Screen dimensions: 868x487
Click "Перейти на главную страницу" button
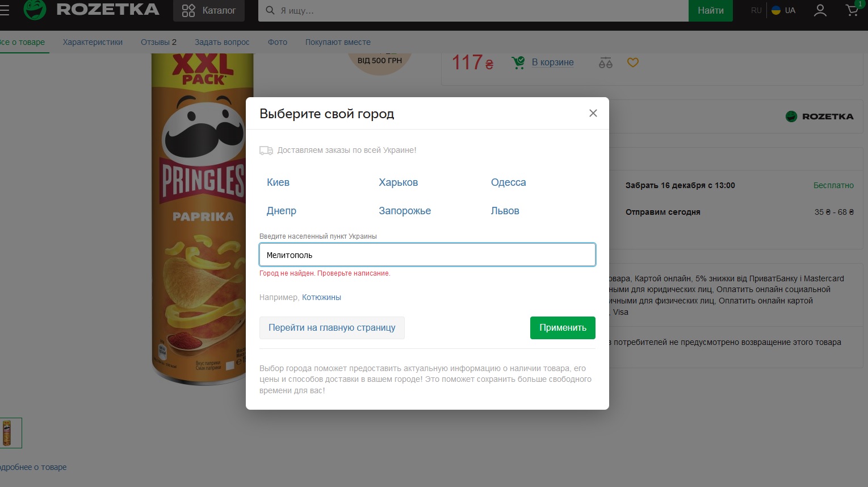332,328
